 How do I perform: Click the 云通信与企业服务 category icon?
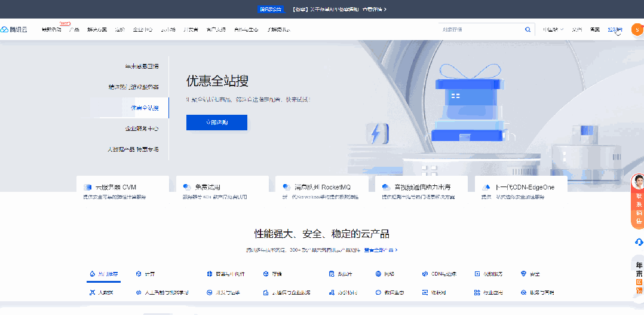[266, 293]
